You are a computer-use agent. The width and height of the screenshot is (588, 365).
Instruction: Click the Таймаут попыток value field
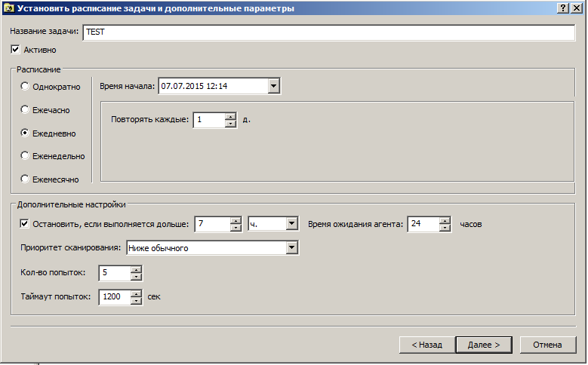coord(115,297)
